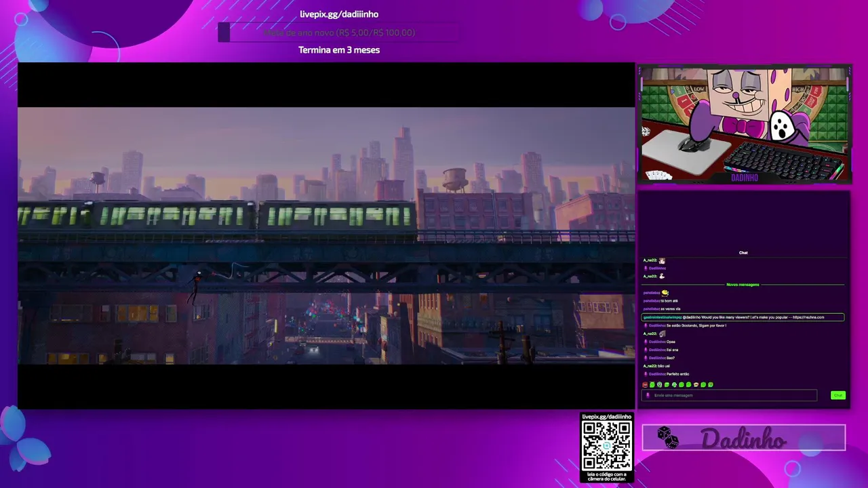Click 'leia o código' caption below QR
Image resolution: width=868 pixels, height=488 pixels.
[x=607, y=476]
